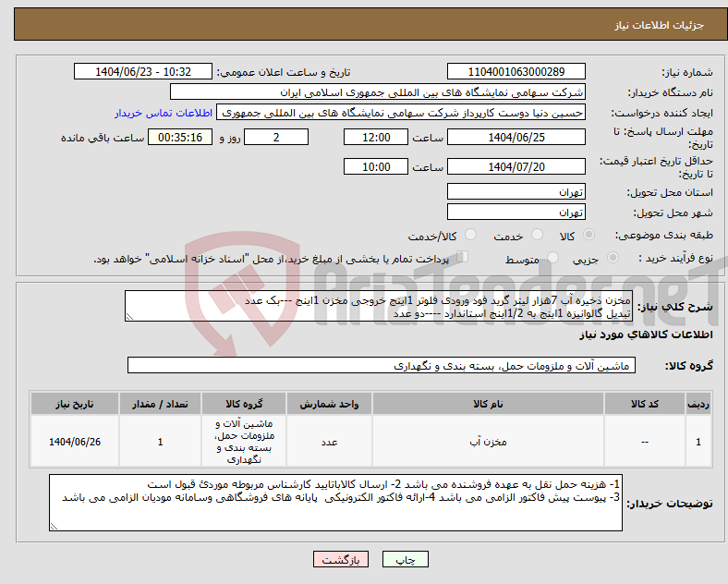Click the چاپ (print) button

click(x=405, y=560)
